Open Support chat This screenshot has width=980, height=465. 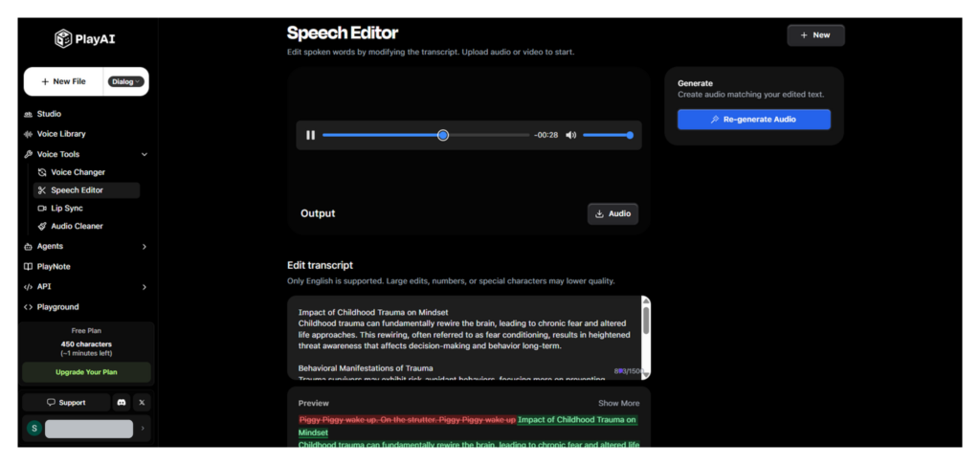point(66,403)
